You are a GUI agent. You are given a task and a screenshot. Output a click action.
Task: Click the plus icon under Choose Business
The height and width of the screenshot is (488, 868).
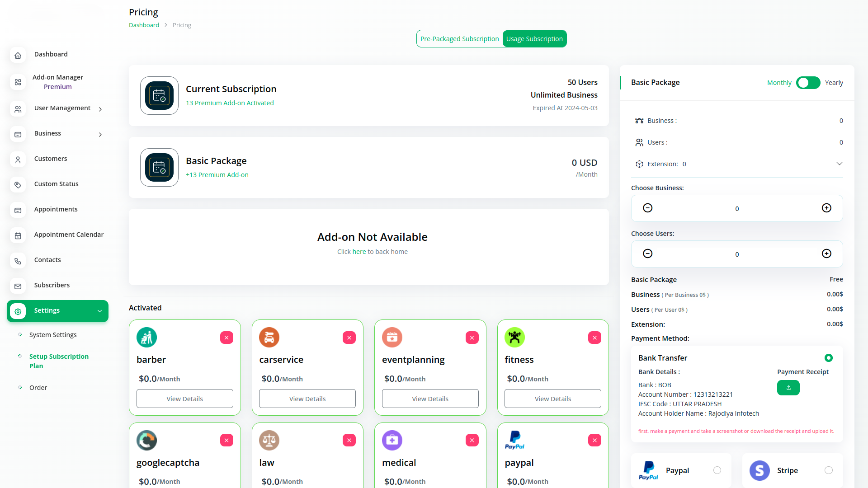pos(826,208)
